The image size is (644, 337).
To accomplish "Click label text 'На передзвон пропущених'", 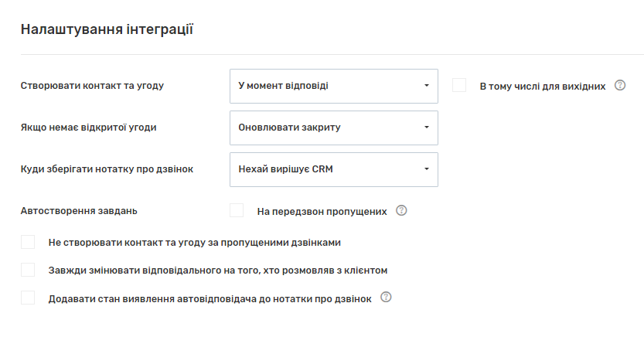I will click(322, 211).
